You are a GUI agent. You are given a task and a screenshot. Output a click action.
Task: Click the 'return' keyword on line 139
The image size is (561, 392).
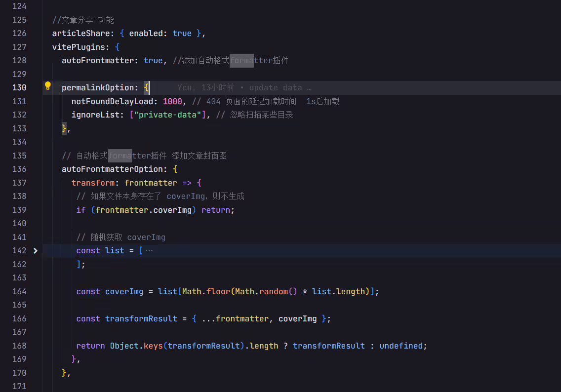tap(216, 210)
